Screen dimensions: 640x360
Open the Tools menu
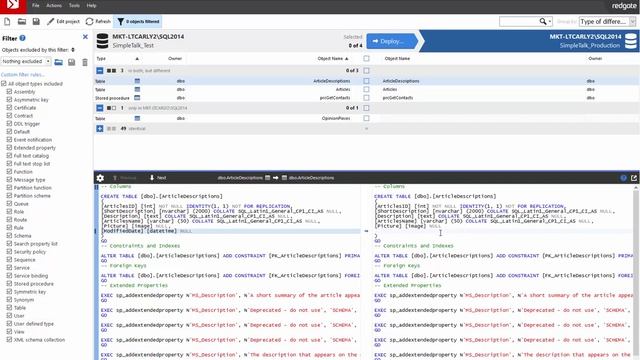[74, 5]
